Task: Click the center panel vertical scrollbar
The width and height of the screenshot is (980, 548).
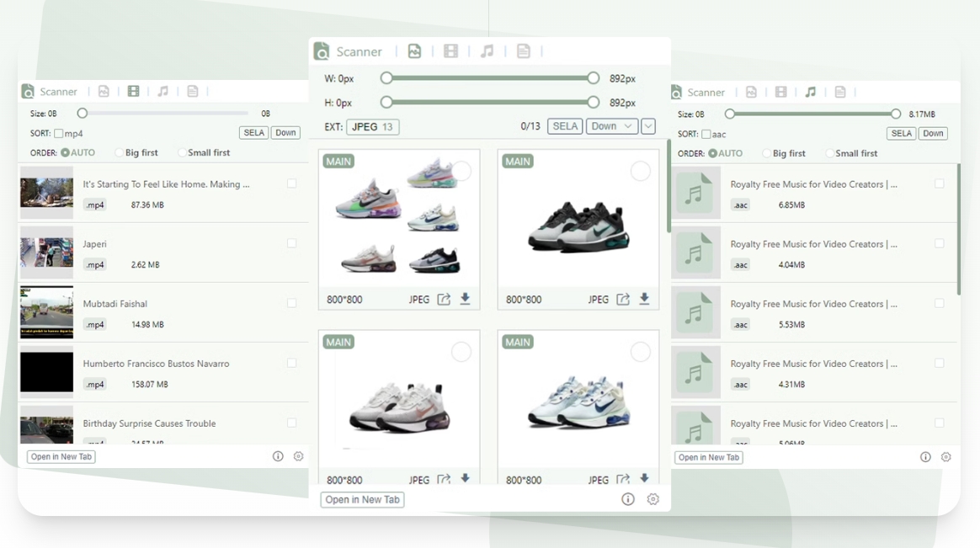Action: (x=668, y=186)
